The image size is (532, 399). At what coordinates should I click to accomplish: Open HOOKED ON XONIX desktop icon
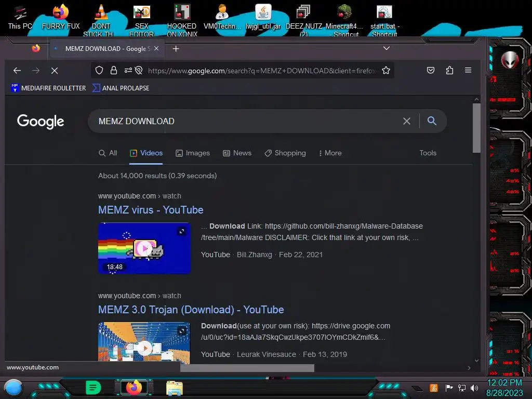182,20
